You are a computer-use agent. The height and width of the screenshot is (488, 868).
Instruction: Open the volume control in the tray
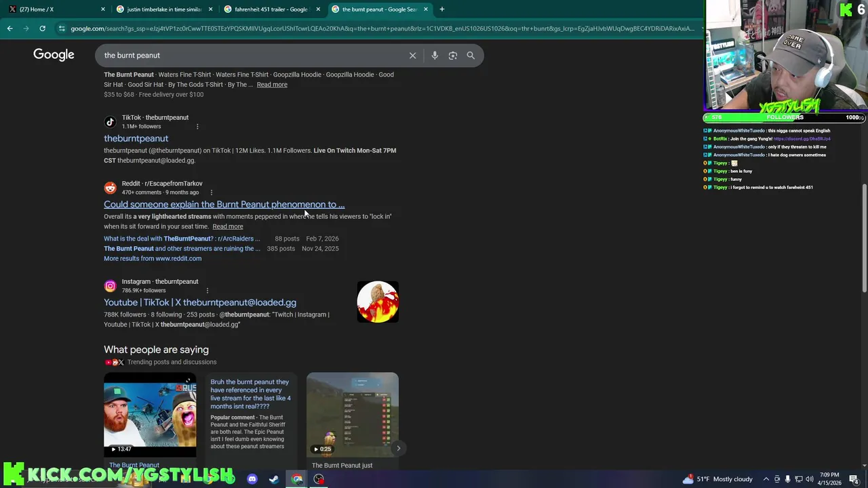tap(809, 479)
